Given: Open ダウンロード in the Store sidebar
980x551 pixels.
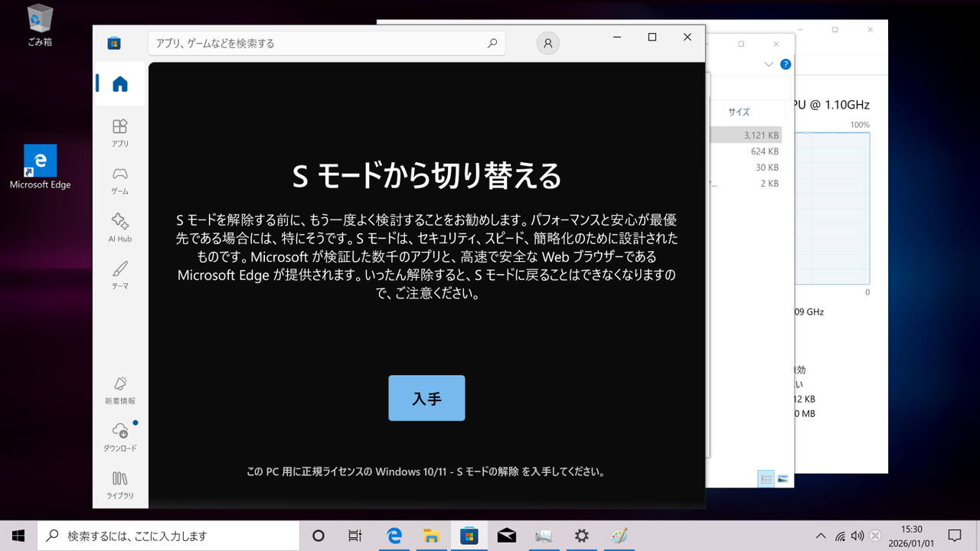Looking at the screenshot, I should [119, 438].
